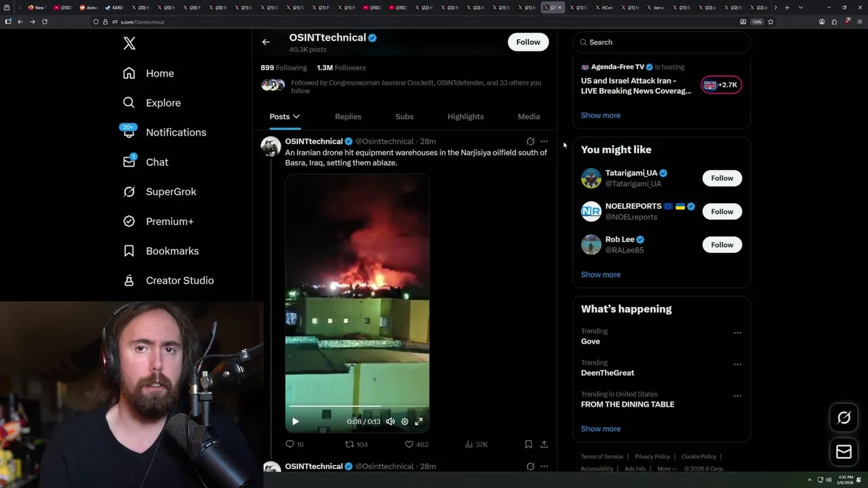Open the Home page
Screen dimensions: 868x488
coord(149,73)
